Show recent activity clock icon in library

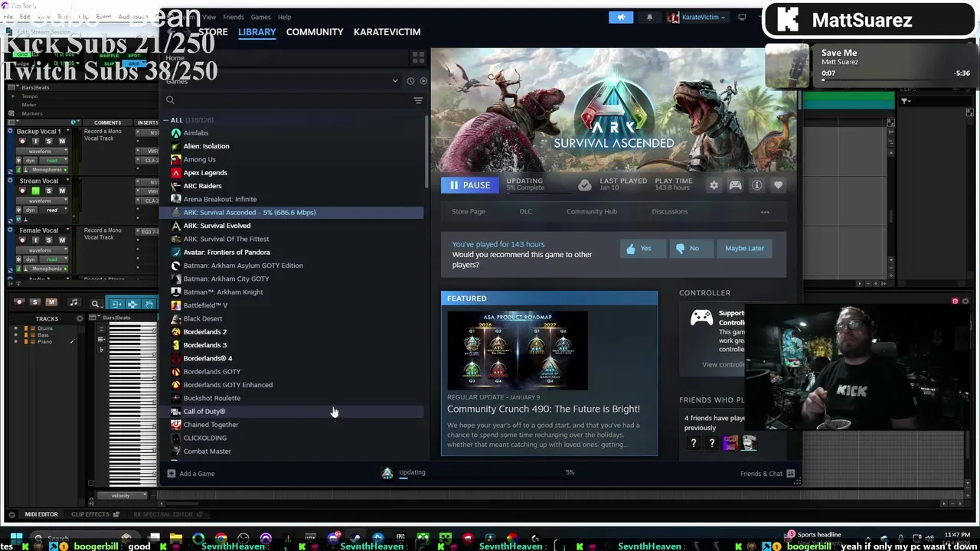click(410, 80)
